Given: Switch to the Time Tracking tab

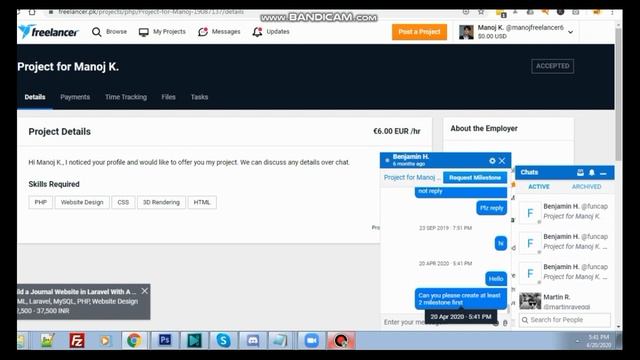Looking at the screenshot, I should 126,97.
